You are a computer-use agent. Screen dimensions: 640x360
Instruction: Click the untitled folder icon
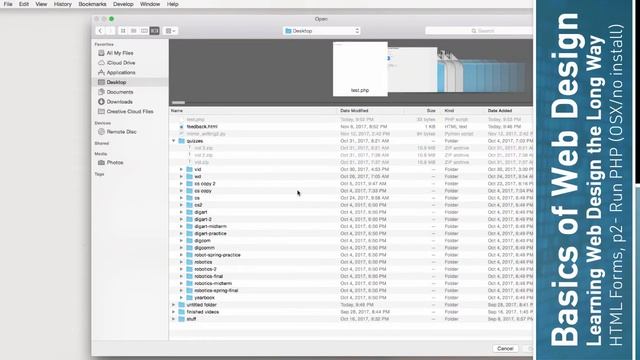182,305
